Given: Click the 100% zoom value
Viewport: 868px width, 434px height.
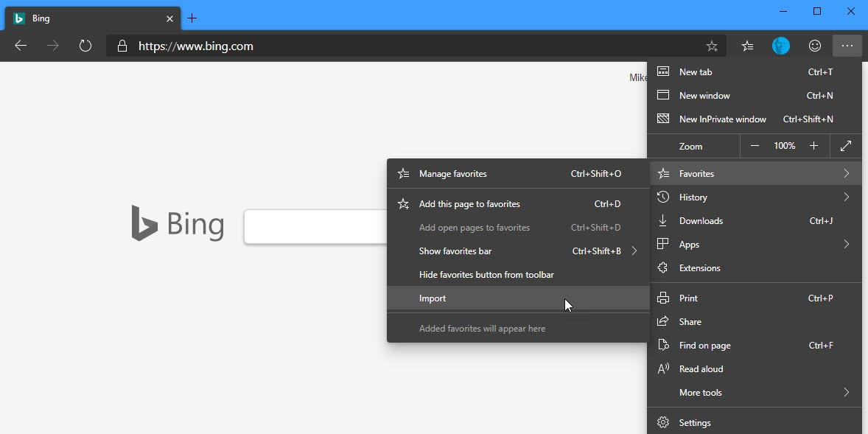Looking at the screenshot, I should click(x=785, y=146).
